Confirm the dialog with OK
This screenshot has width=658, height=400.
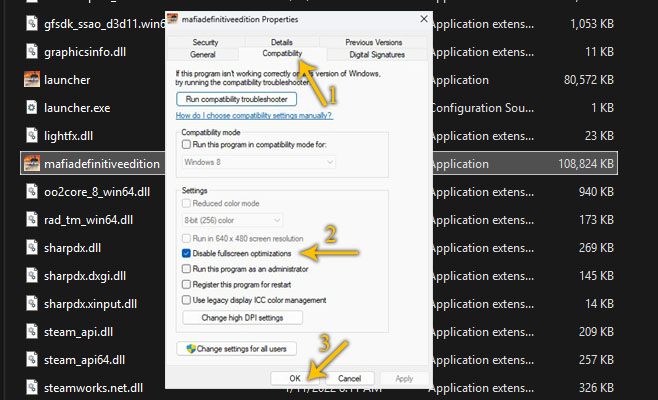tap(295, 378)
